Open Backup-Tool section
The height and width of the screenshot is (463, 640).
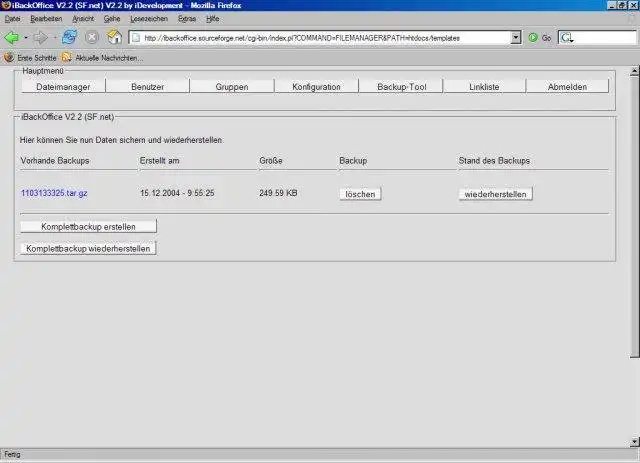[x=402, y=87]
